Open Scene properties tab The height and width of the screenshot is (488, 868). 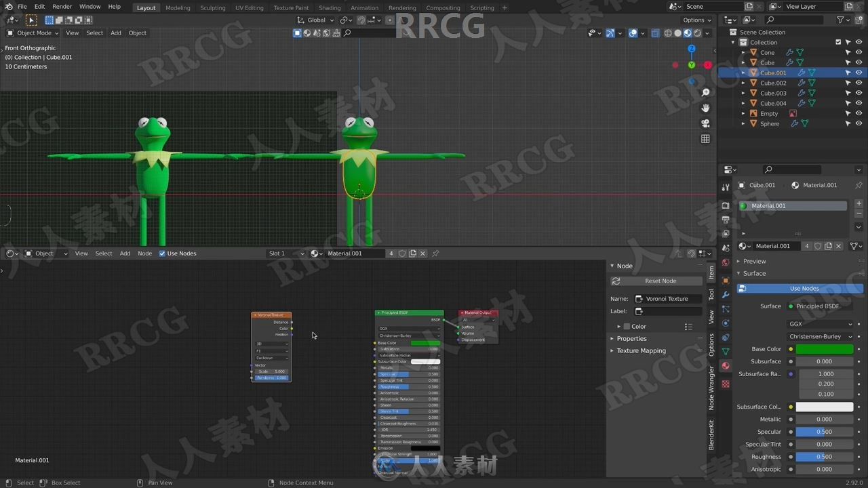(x=726, y=249)
